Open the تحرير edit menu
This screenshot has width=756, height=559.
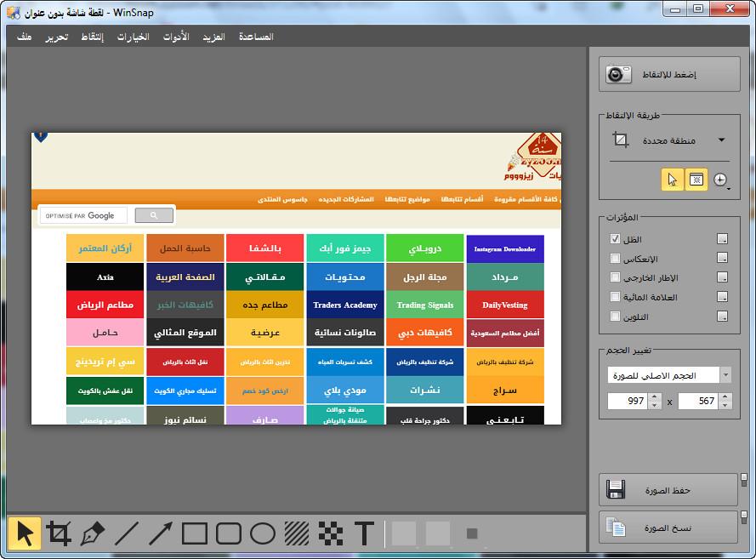point(57,37)
